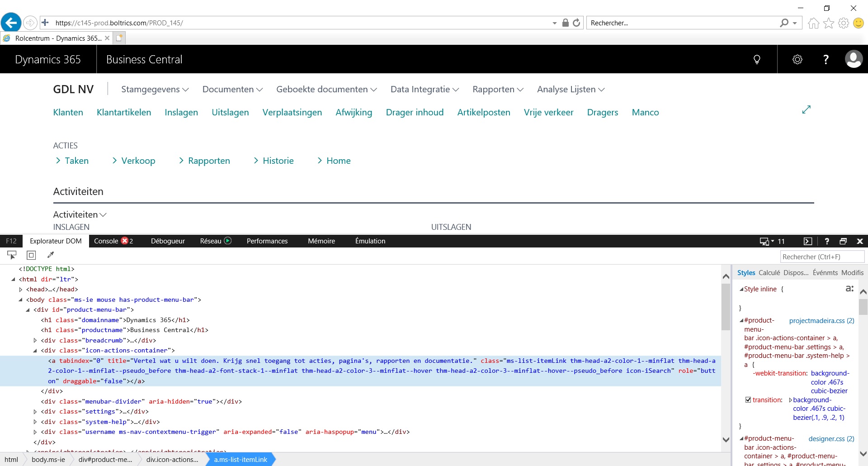Expand the Geboekte documenten menu
868x466 pixels.
[x=326, y=89]
